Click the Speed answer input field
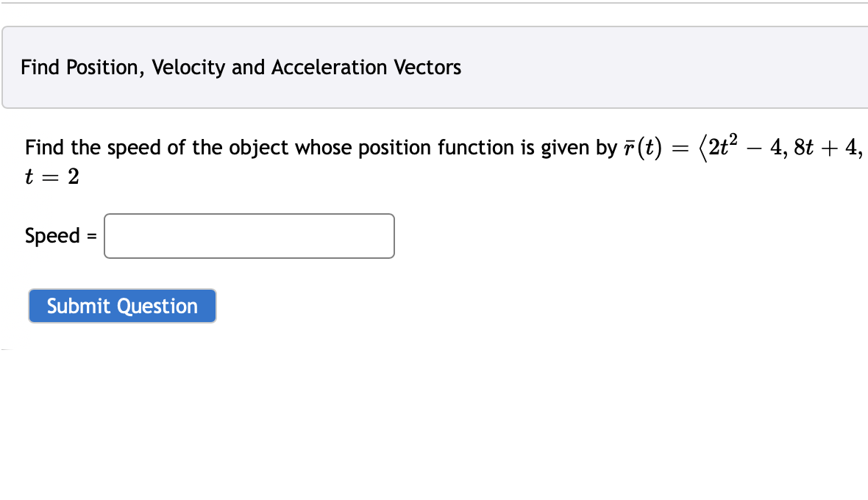 pyautogui.click(x=249, y=235)
